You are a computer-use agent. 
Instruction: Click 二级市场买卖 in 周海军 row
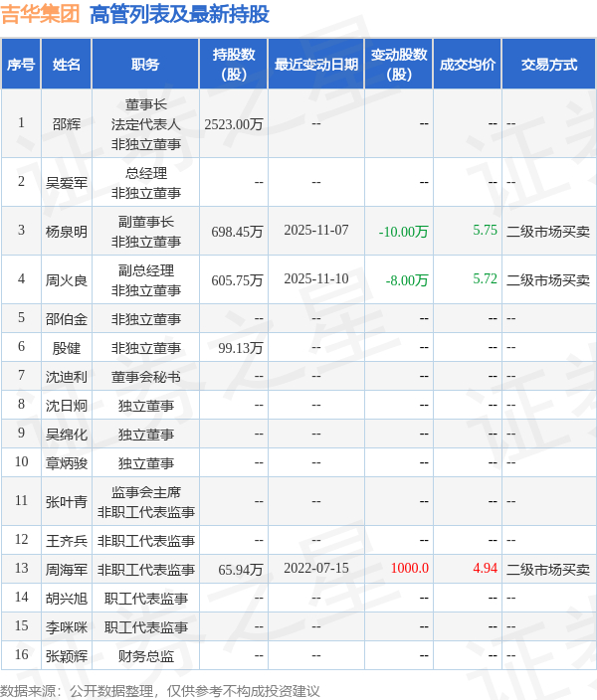[548, 570]
